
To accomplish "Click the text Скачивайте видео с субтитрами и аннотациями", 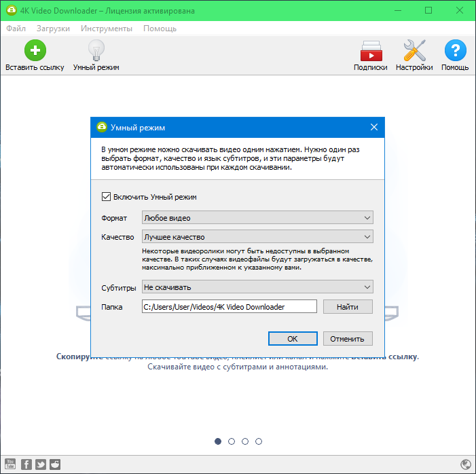I will [x=238, y=367].
